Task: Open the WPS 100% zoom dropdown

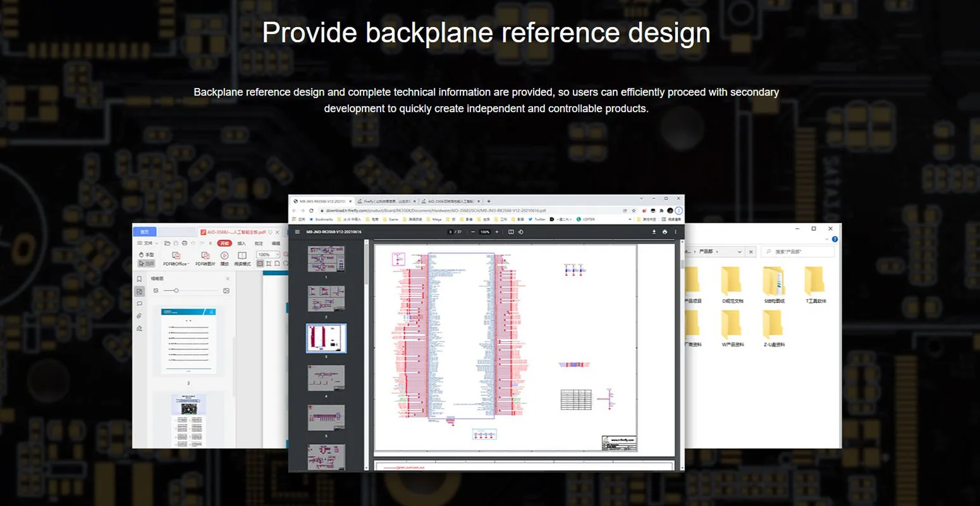Action: 277,255
